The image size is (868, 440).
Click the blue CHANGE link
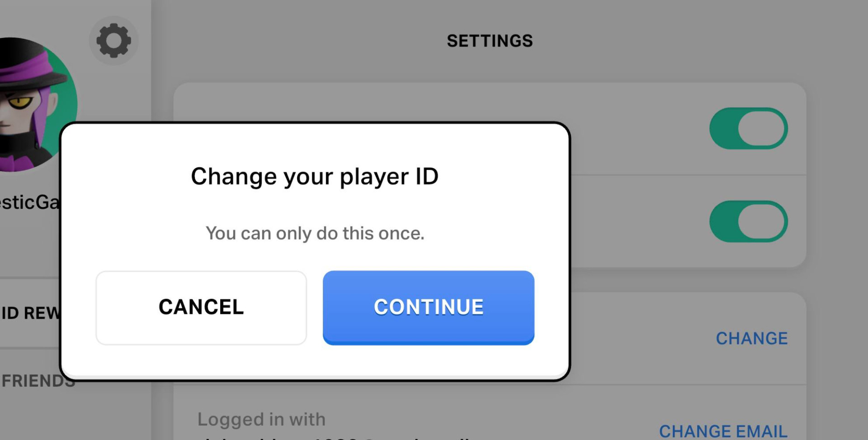coord(752,338)
